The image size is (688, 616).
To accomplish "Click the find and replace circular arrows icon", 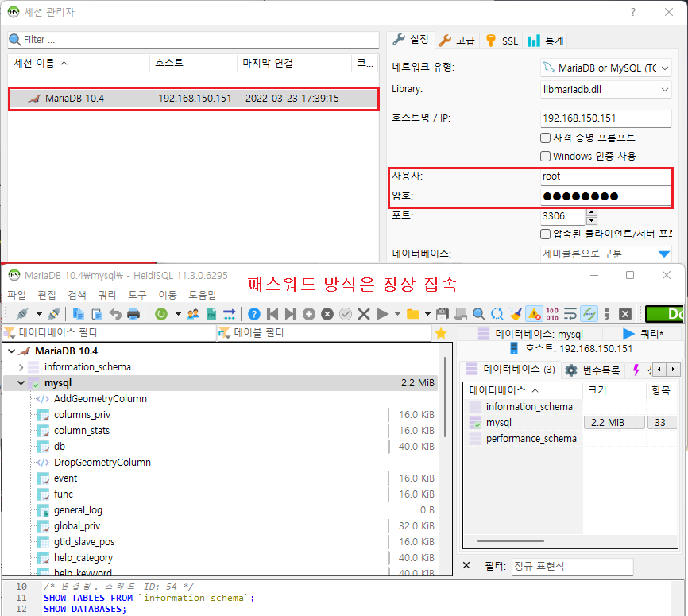I will pos(497,314).
